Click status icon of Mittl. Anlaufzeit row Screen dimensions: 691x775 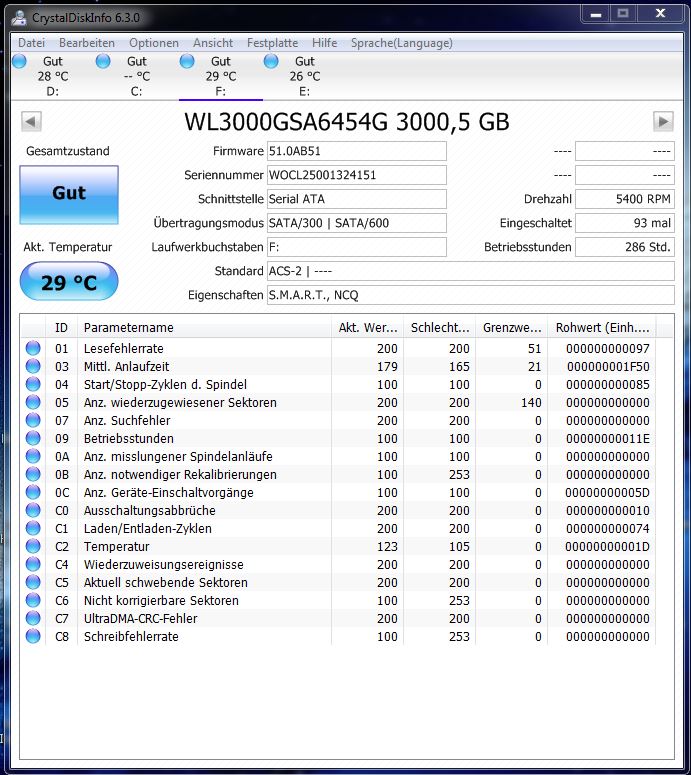tap(33, 366)
